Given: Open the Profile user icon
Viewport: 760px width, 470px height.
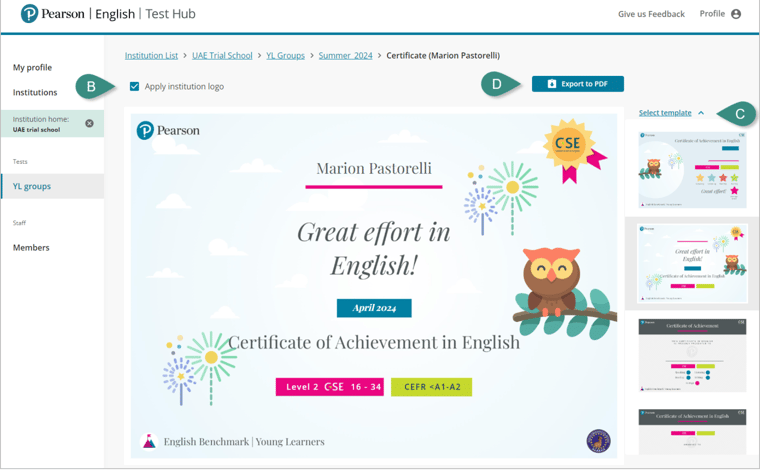Looking at the screenshot, I should tap(736, 14).
